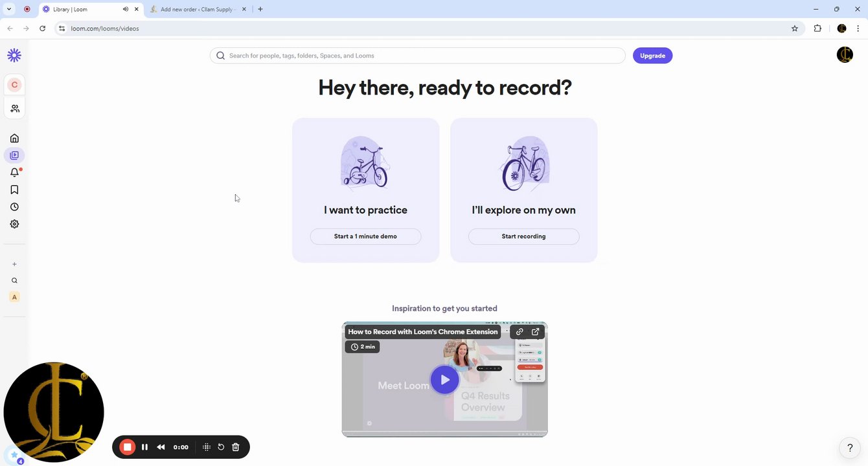The image size is (868, 466).
Task: Open inspiration video in new tab icon
Action: coord(536,331)
